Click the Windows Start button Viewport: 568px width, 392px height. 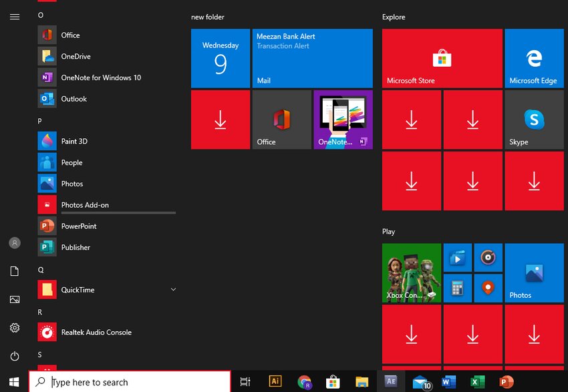pyautogui.click(x=14, y=381)
